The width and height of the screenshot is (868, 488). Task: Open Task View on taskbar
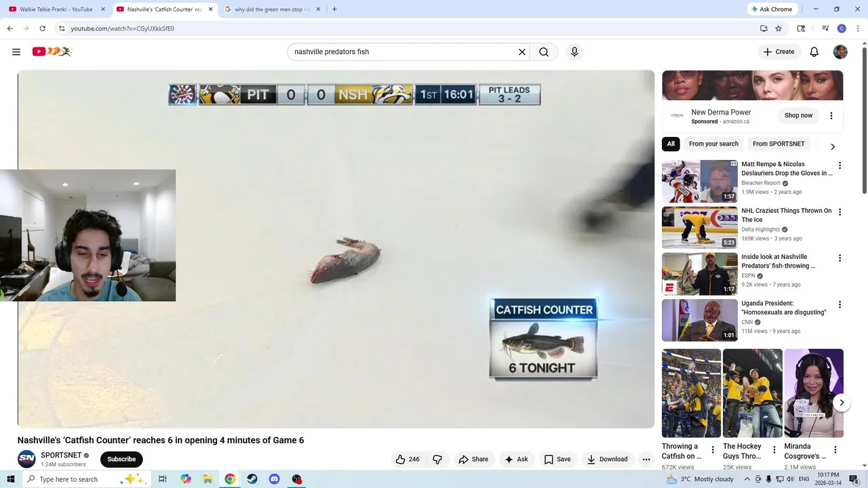click(163, 479)
